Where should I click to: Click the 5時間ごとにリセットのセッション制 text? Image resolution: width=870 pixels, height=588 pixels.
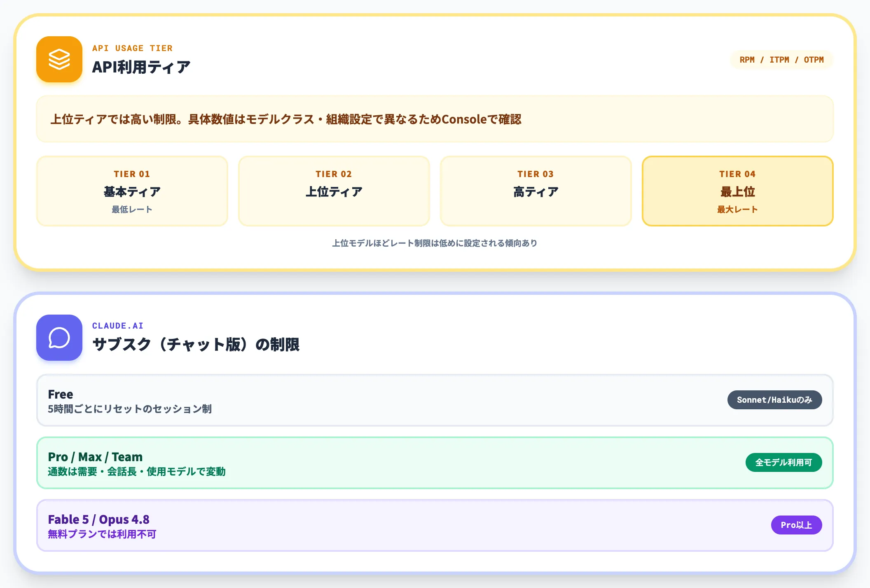pos(130,409)
